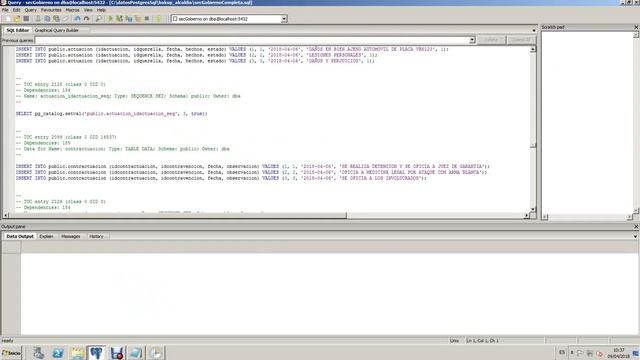Select the Messages output tab
This screenshot has height=360, width=640.
point(71,236)
